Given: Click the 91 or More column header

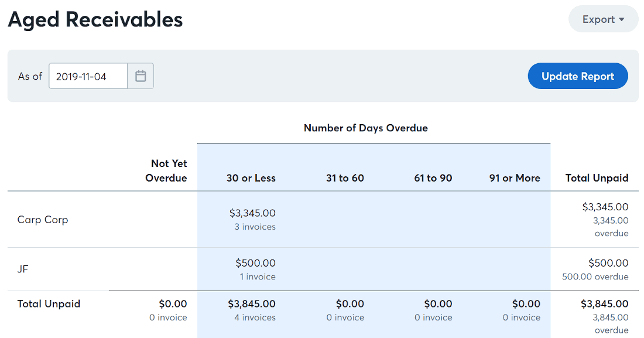Looking at the screenshot, I should click(515, 178).
